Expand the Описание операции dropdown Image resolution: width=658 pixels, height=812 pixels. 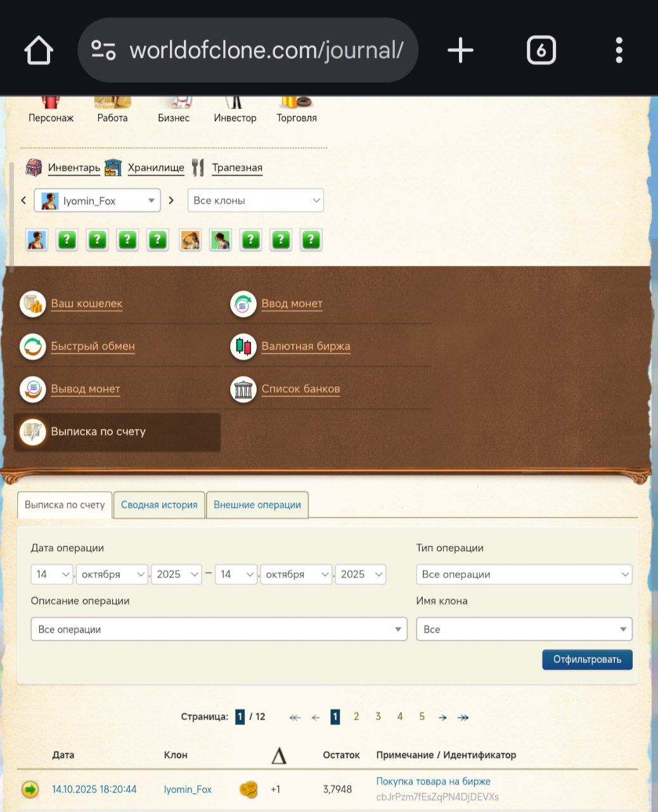coord(219,629)
